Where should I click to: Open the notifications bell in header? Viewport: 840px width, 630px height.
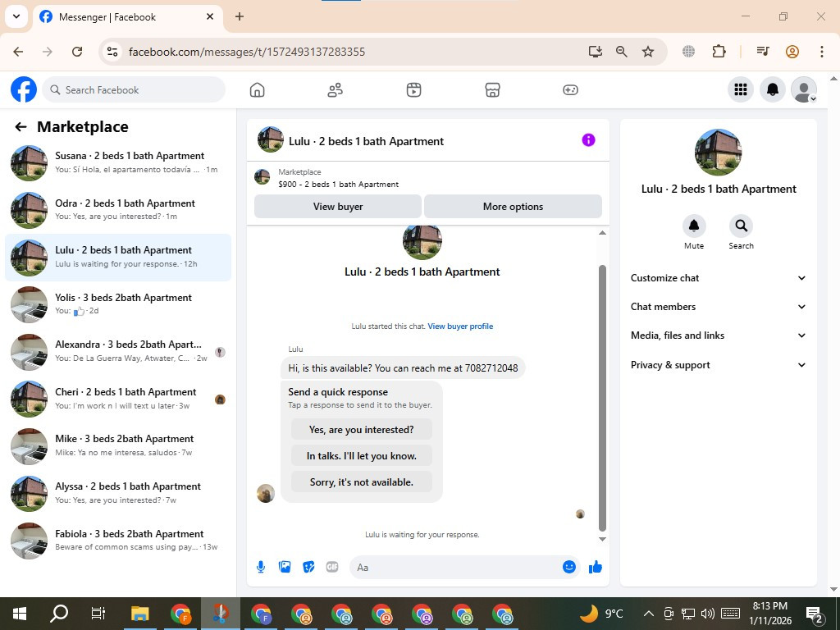click(773, 89)
